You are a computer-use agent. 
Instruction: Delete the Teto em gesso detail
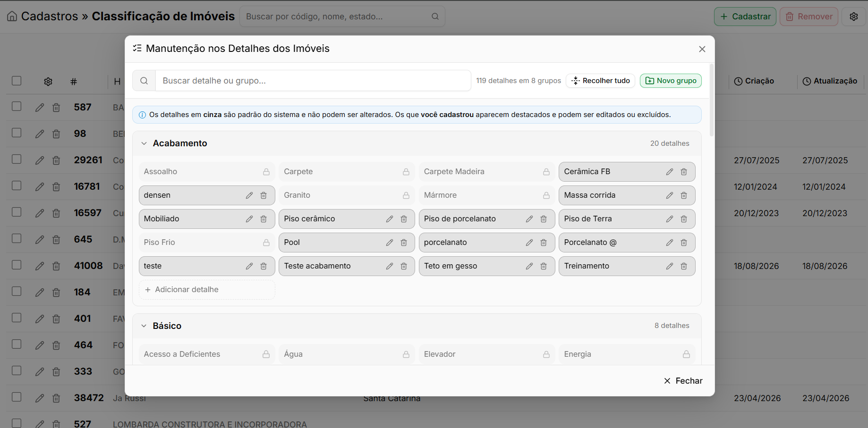pos(544,266)
